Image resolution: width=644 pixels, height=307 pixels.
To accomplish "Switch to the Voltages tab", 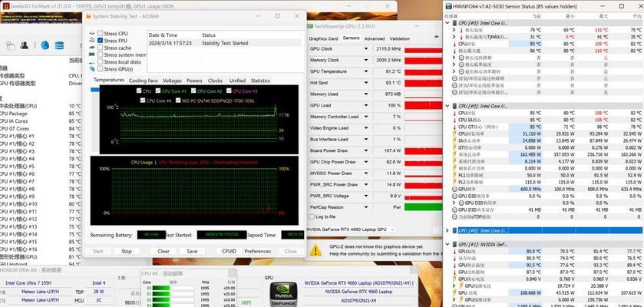I will 172,81.
